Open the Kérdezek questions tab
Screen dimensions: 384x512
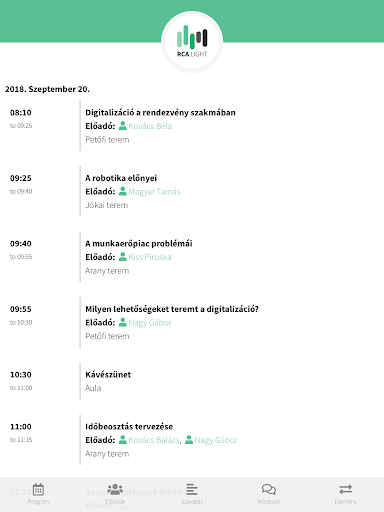click(x=269, y=494)
